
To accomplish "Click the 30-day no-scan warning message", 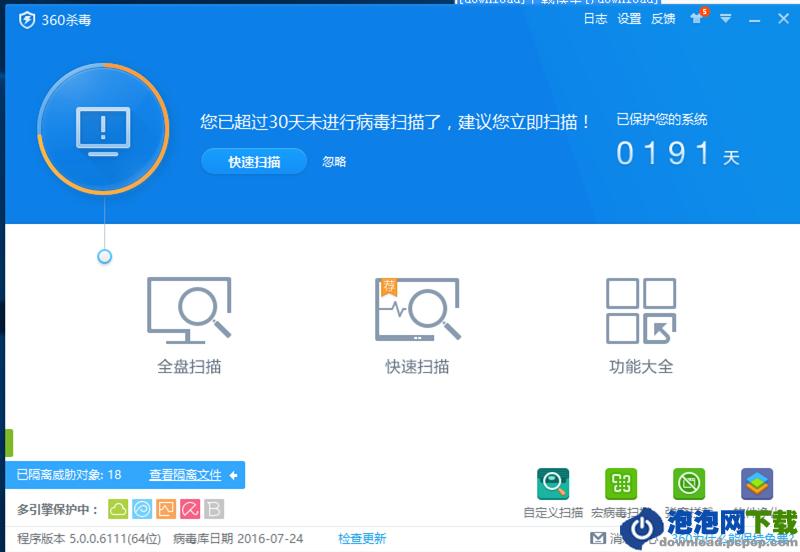I will point(395,122).
